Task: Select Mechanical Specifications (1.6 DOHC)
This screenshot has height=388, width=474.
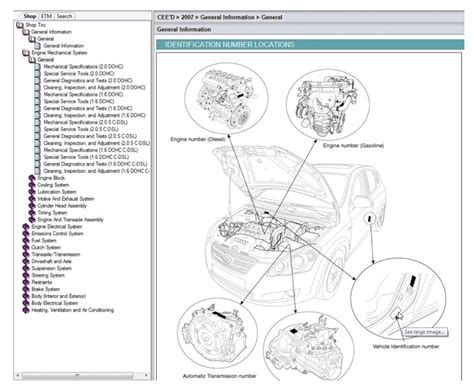Action: tap(83, 95)
